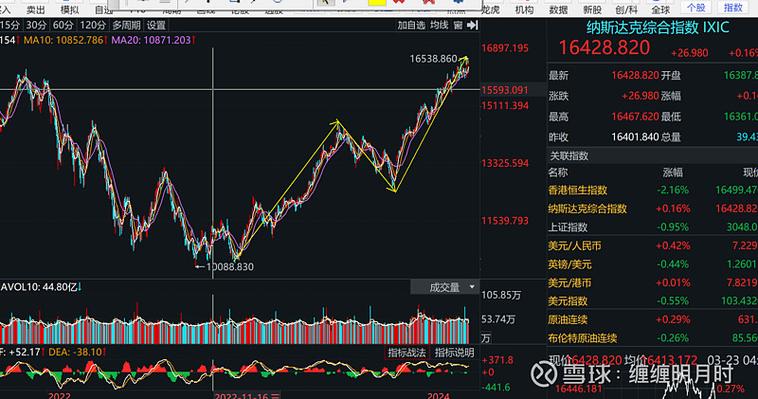Pick the yellow color swatch in drawing toolbar

point(377,2)
